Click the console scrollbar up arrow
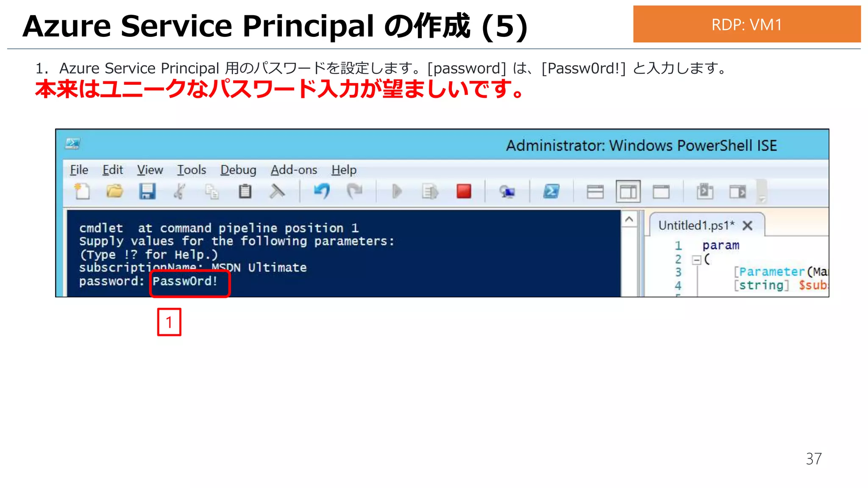 pos(629,219)
